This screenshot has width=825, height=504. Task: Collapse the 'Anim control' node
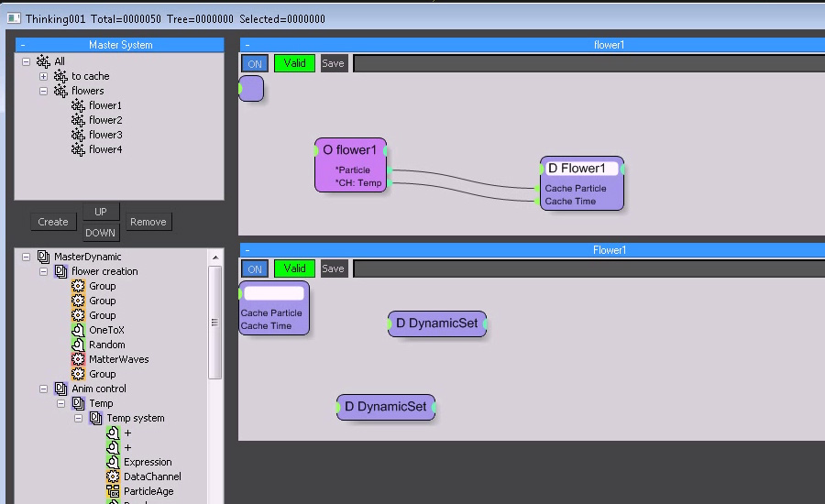point(43,389)
